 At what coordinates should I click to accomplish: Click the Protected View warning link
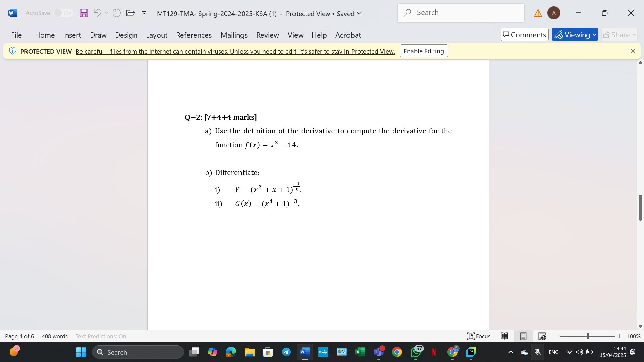[x=235, y=51]
